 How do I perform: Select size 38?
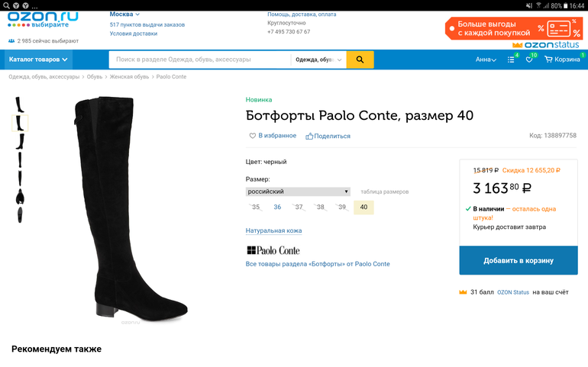[321, 207]
